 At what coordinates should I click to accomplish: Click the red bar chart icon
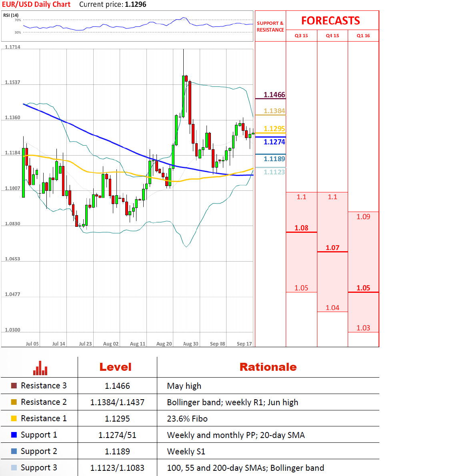coord(40,368)
